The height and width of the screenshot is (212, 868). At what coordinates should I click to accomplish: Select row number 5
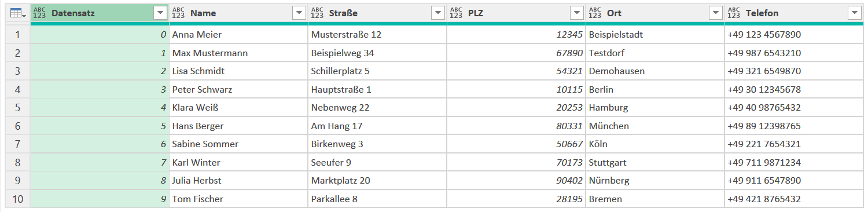17,108
